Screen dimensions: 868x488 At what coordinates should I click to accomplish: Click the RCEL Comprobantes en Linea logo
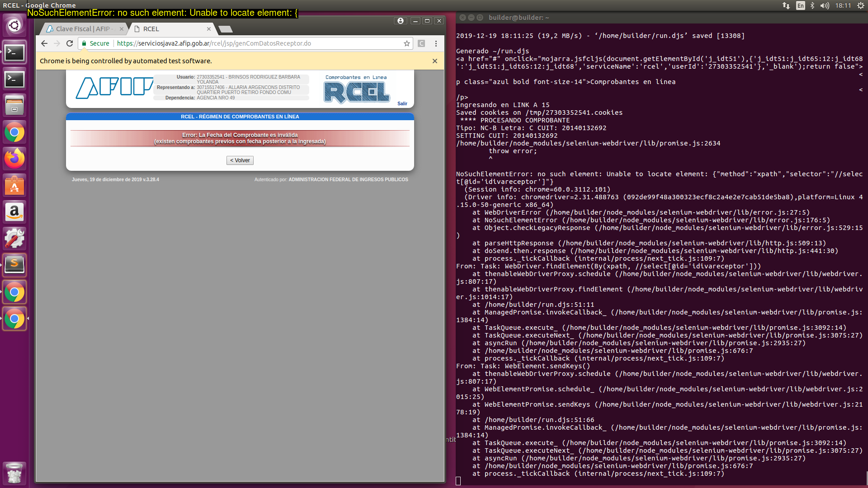pos(356,89)
